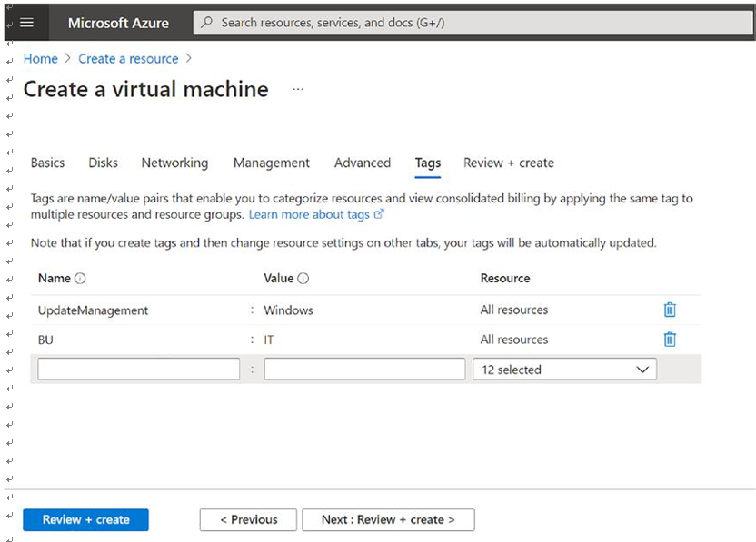Click the IT tag value
This screenshot has height=542, width=756.
[x=269, y=340]
